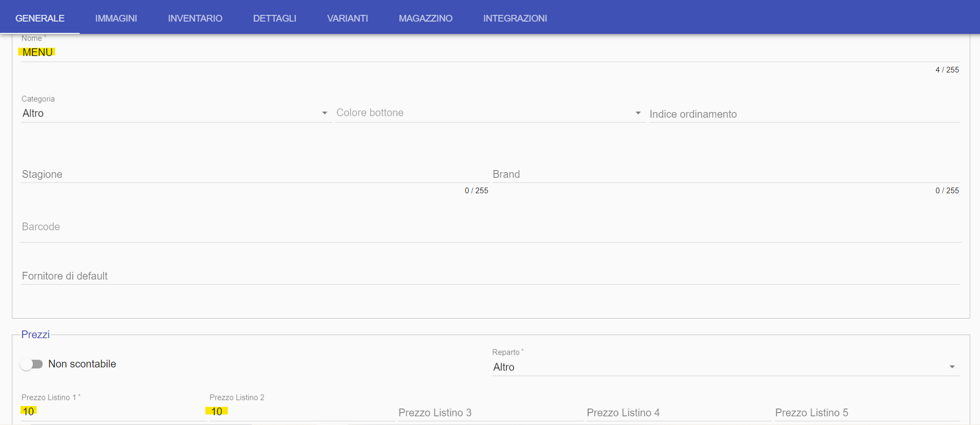Focus the Prezzo Listino 3 field
The height and width of the screenshot is (425, 980).
coord(490,413)
